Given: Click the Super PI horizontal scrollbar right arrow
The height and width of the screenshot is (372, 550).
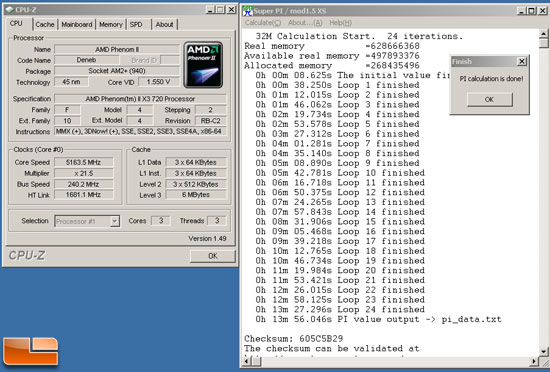Looking at the screenshot, I should pyautogui.click(x=534, y=361).
